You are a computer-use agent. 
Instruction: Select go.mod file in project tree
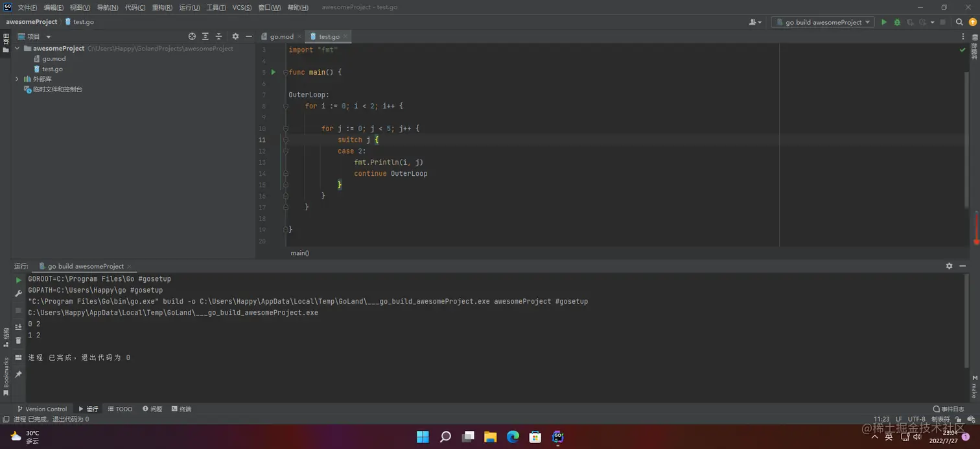pos(49,58)
